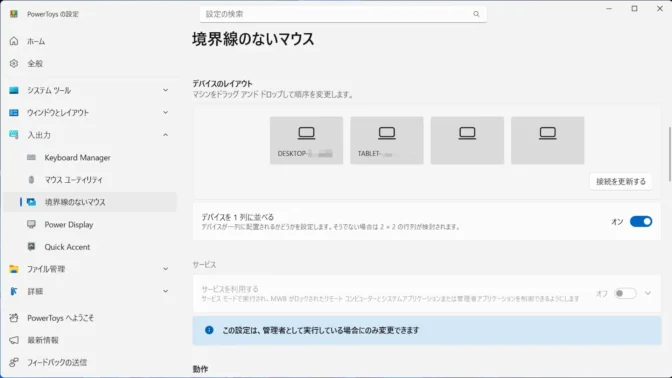Click the Advanced (詳細) category icon
This screenshot has height=378, width=672.
pyautogui.click(x=14, y=291)
